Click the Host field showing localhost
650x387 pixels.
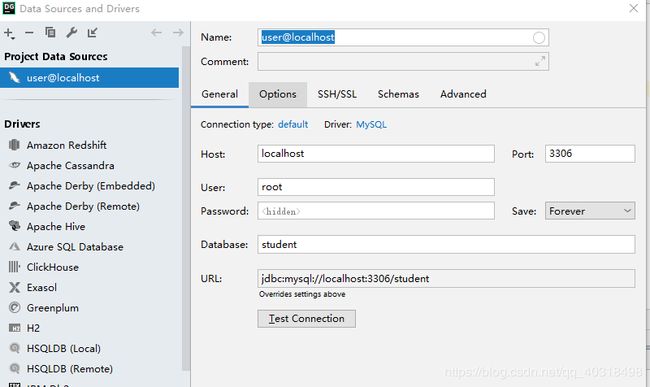(x=376, y=154)
